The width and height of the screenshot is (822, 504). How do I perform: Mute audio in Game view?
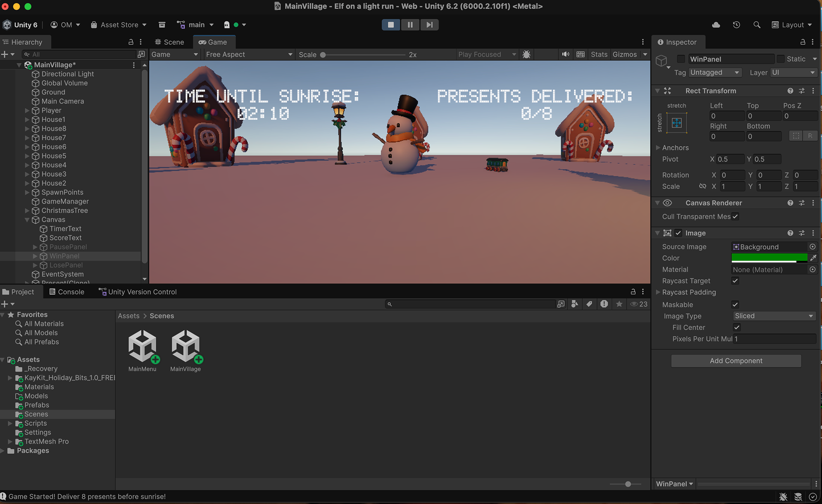coord(566,54)
